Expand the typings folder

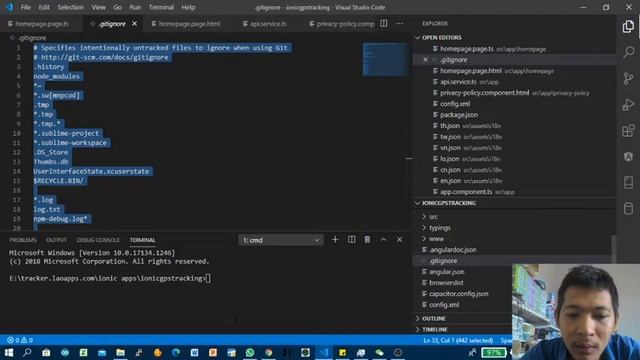[x=440, y=228]
